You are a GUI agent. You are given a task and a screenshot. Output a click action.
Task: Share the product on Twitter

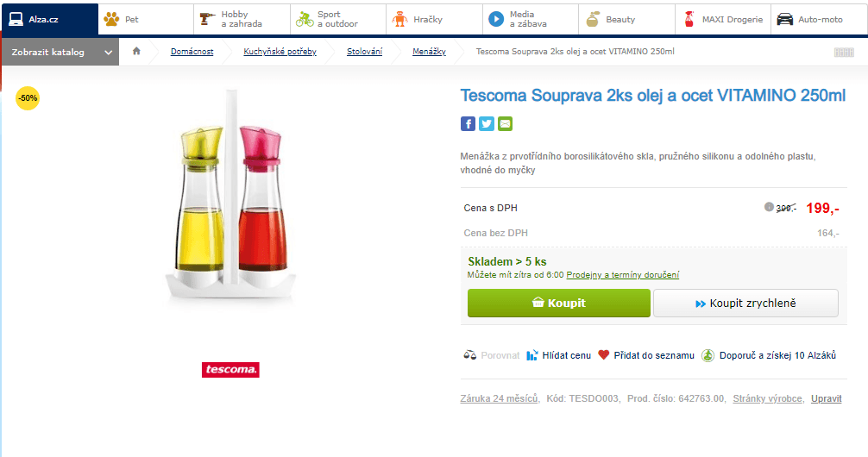click(x=487, y=123)
